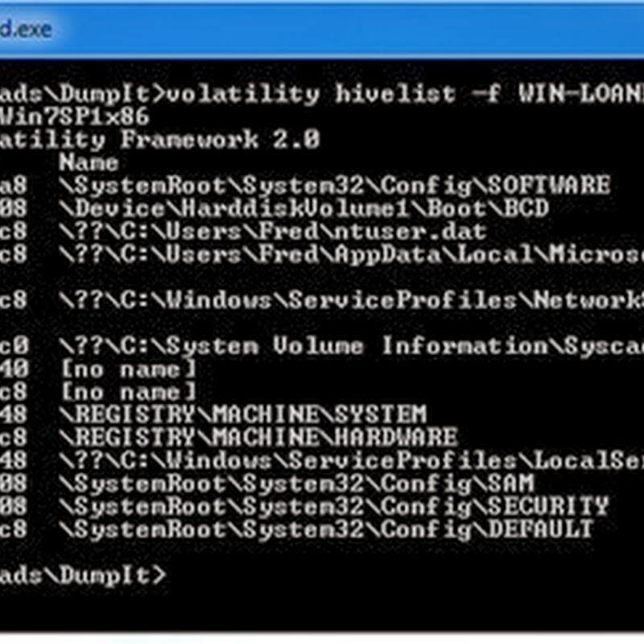The width and height of the screenshot is (644, 644).
Task: Click the Config\DEFAULT hive path
Action: click(326, 530)
